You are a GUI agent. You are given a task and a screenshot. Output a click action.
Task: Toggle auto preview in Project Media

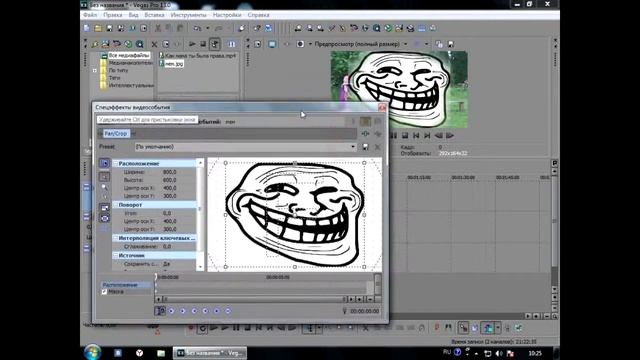click(x=215, y=44)
